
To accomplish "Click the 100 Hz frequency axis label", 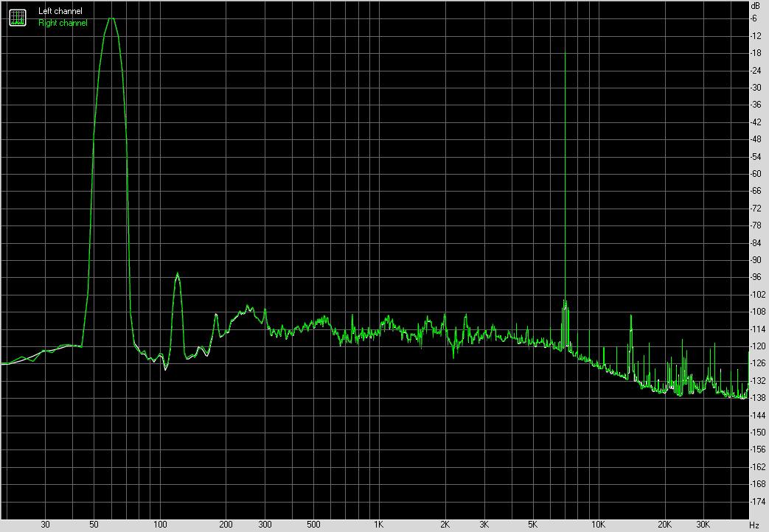I will coord(160,525).
